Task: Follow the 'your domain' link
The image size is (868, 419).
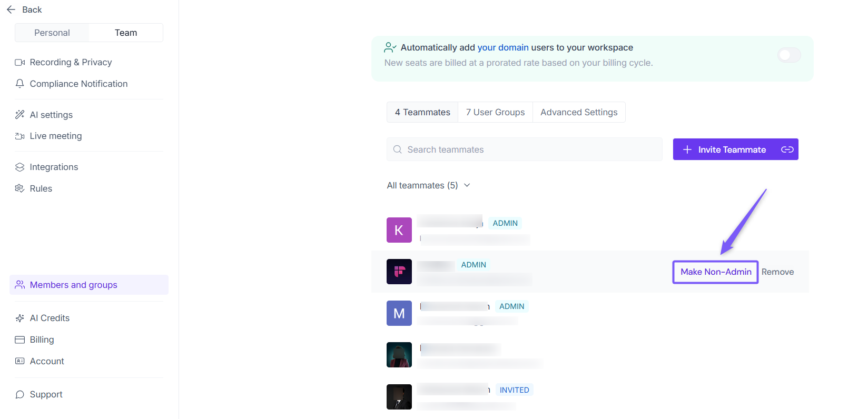Action: coord(503,47)
